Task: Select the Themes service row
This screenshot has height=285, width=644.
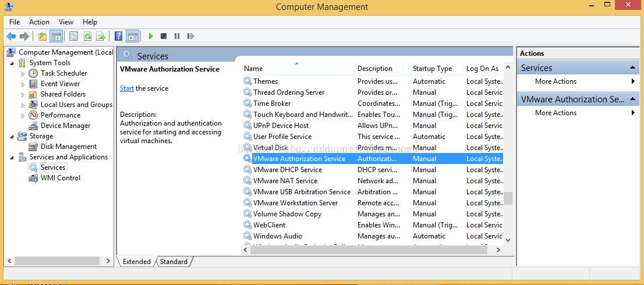Action: 372,81
